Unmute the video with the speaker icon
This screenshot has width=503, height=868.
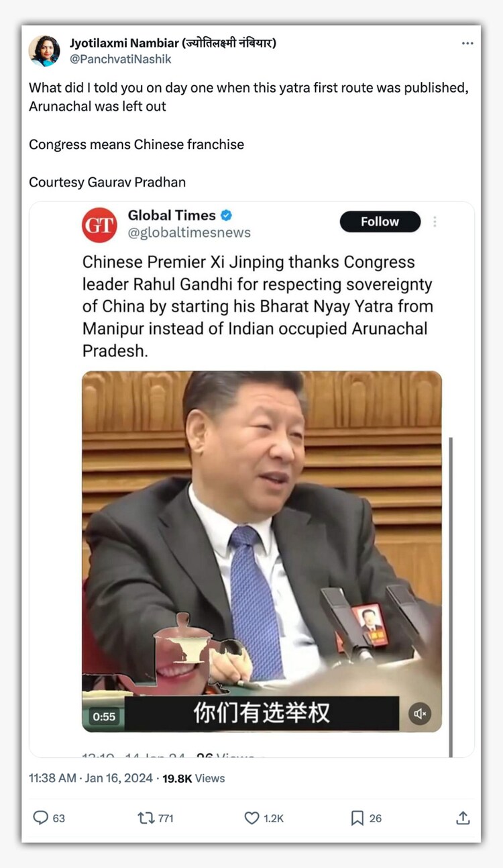tap(421, 714)
